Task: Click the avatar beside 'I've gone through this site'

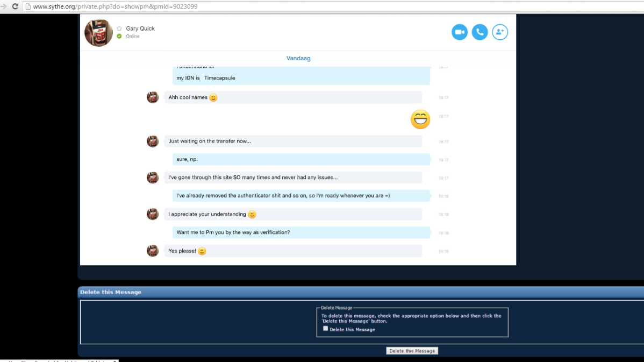Action: (x=153, y=178)
